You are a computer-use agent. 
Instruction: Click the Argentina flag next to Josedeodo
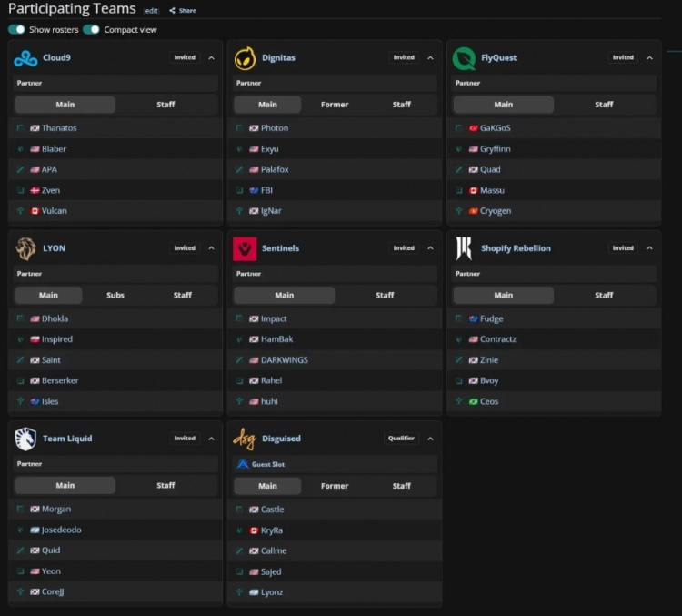click(x=35, y=530)
